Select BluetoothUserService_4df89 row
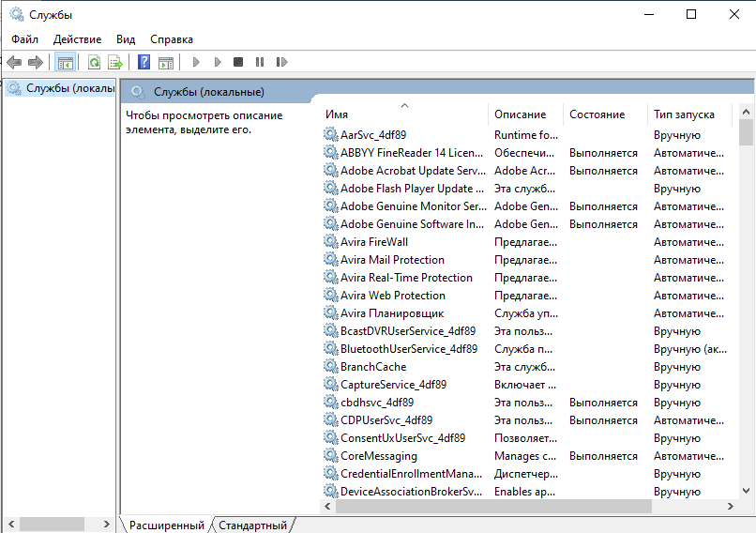This screenshot has height=533, width=756. tap(525, 349)
